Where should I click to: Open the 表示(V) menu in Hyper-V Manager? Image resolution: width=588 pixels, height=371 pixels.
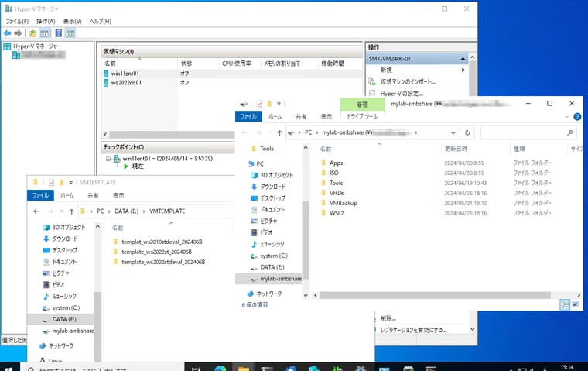click(73, 22)
